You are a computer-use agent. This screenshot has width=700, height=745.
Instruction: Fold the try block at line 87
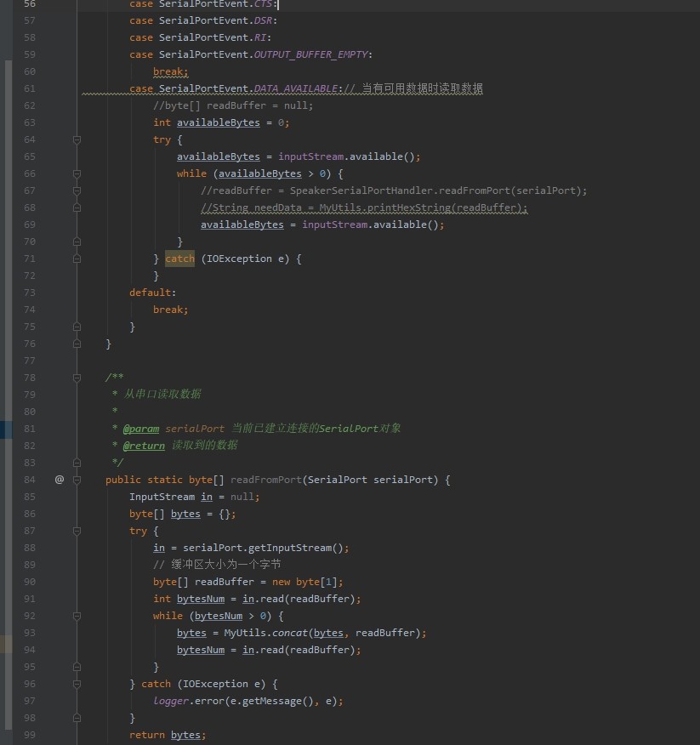[77, 531]
